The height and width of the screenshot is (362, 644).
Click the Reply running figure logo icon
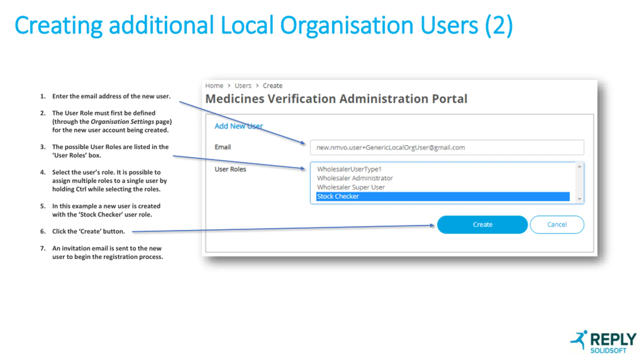pyautogui.click(x=579, y=340)
